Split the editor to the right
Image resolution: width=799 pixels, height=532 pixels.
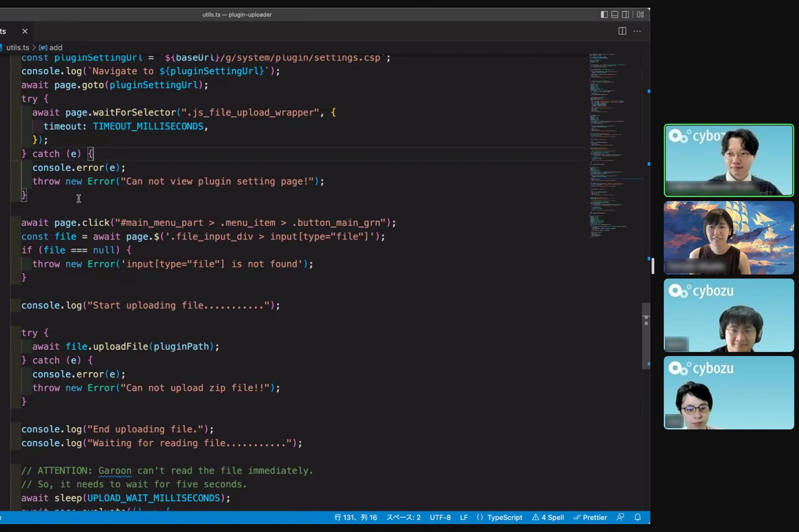click(622, 31)
